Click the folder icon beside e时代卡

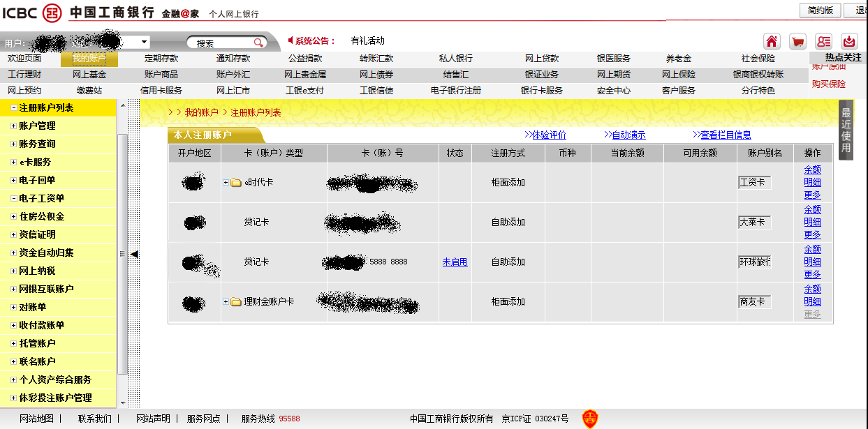coord(236,183)
